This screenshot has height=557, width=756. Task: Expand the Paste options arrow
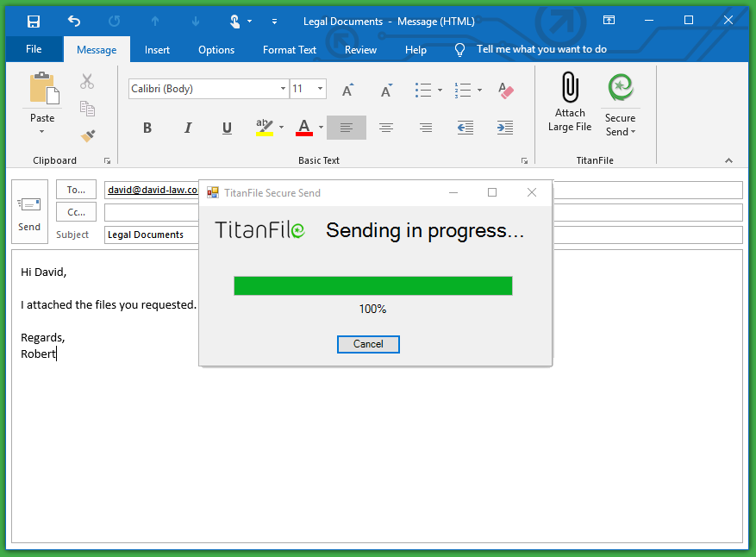click(42, 131)
